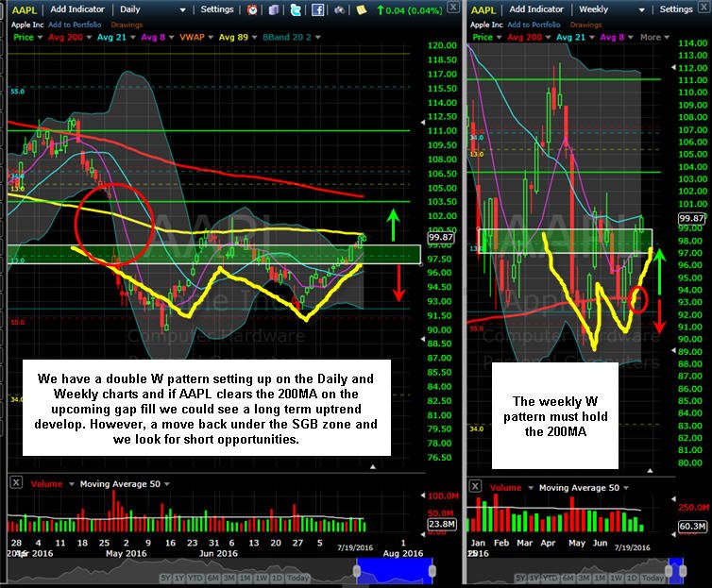Click Add Indicator on the weekly chart
Screen dimensions: 712x588
536,9
